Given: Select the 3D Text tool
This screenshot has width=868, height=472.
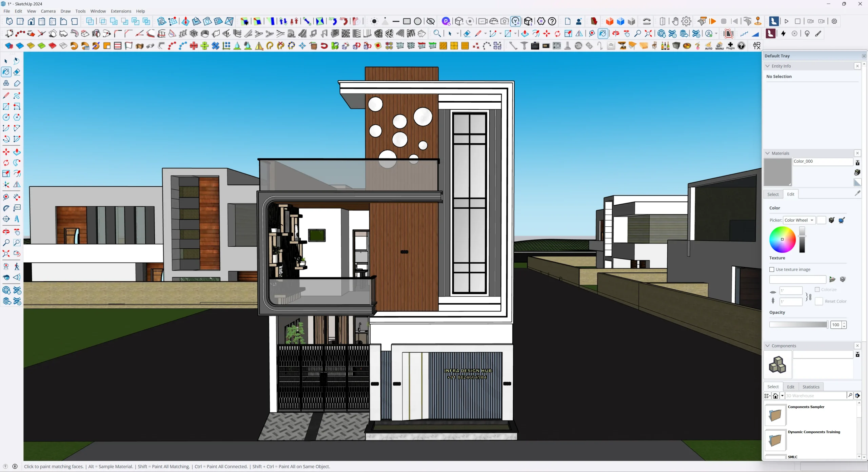Looking at the screenshot, I should [x=17, y=219].
